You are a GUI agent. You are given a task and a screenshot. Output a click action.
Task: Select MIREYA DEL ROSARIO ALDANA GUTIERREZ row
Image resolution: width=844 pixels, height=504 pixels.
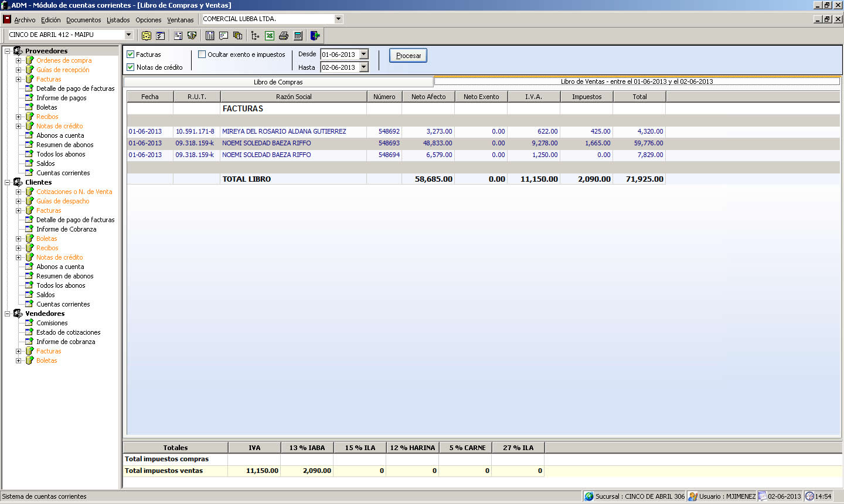coord(396,131)
